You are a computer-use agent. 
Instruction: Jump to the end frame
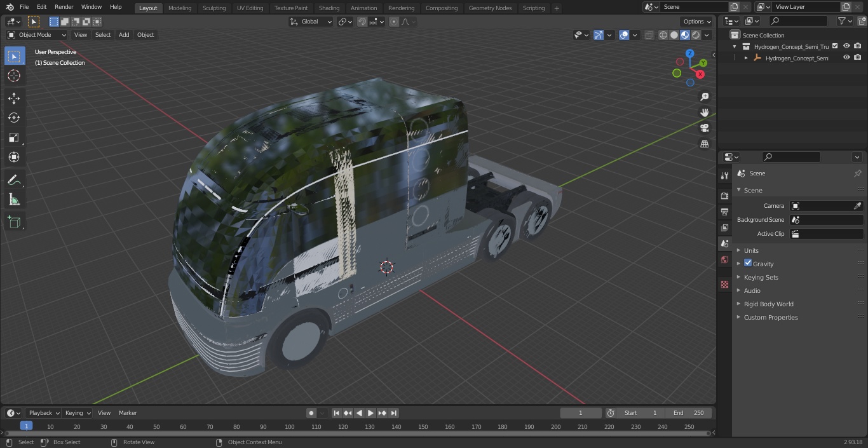394,413
